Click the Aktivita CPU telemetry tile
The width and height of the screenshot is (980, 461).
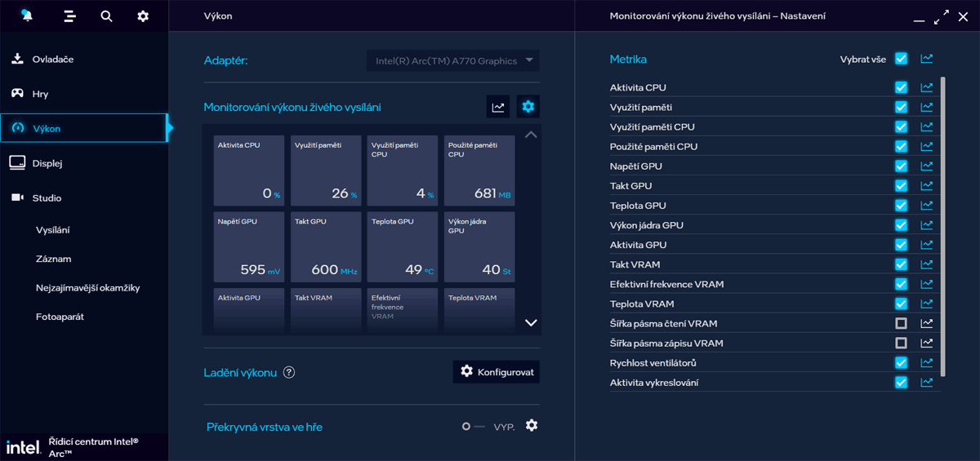coord(249,171)
